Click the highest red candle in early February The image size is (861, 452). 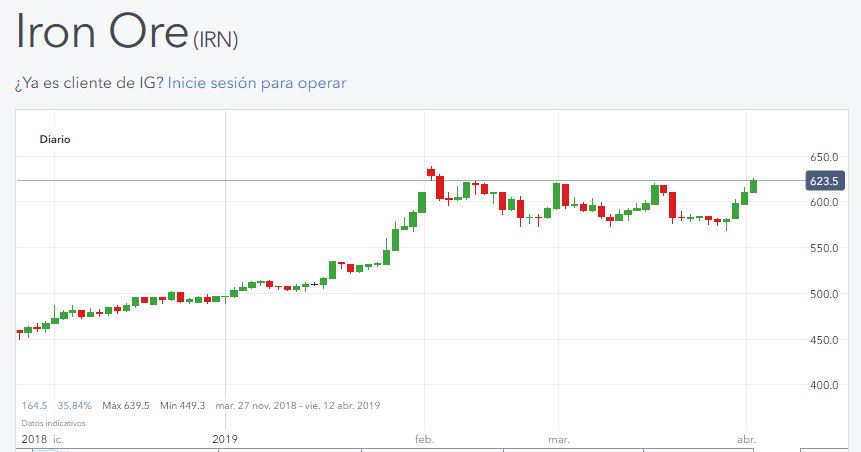point(431,172)
